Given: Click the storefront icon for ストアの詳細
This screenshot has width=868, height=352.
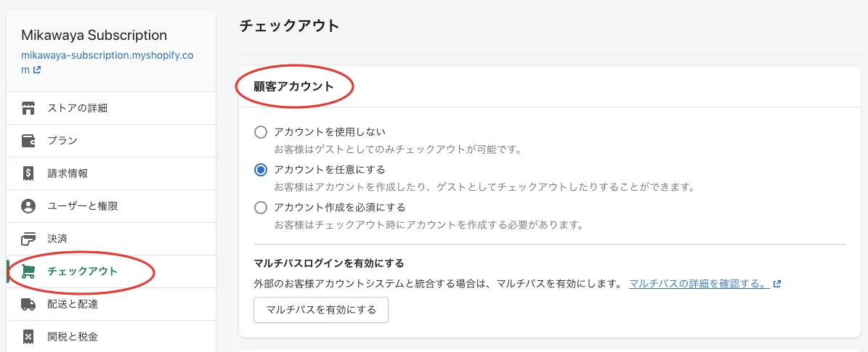Looking at the screenshot, I should [x=29, y=108].
